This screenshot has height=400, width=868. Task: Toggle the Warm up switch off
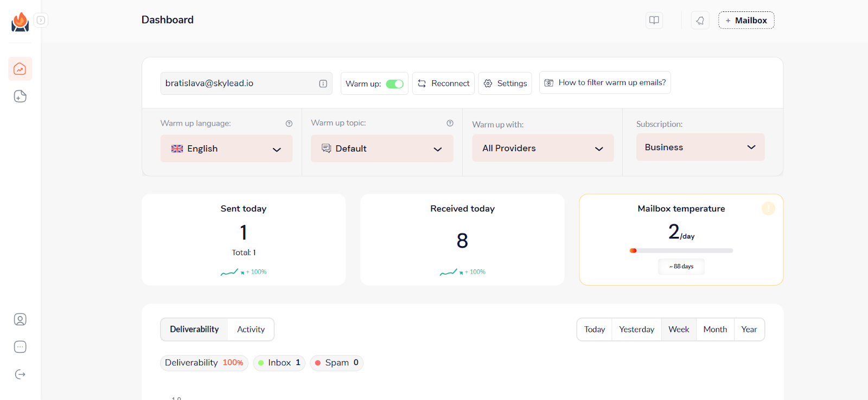(394, 84)
